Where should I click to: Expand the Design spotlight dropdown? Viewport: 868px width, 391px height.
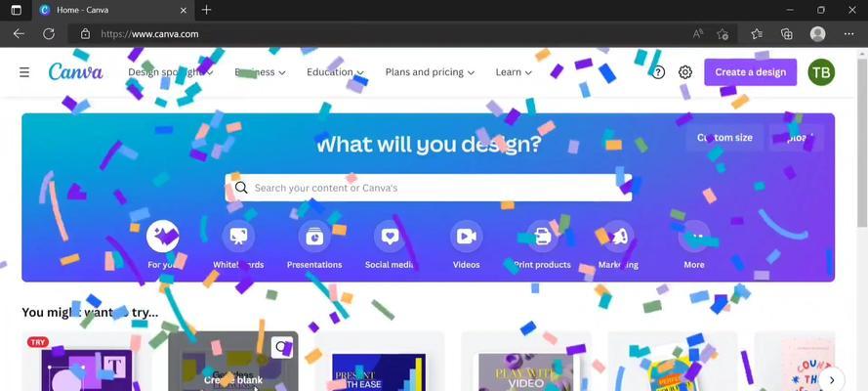pos(171,72)
